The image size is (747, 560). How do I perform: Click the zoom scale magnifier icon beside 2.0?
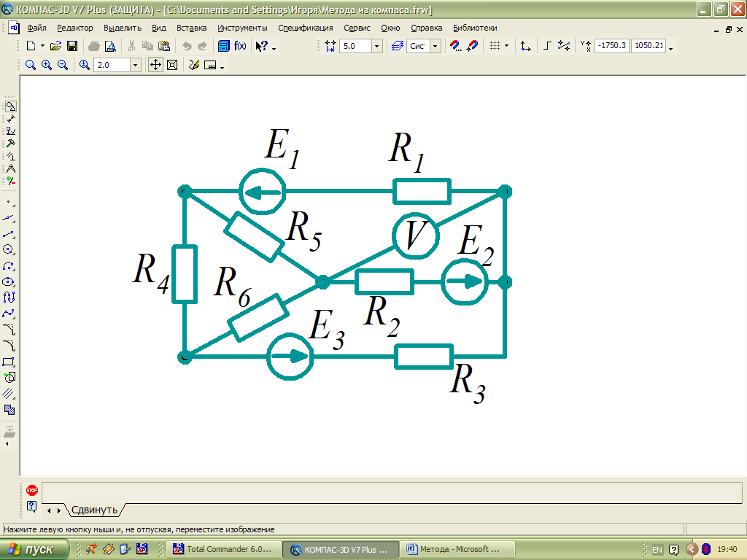click(85, 65)
